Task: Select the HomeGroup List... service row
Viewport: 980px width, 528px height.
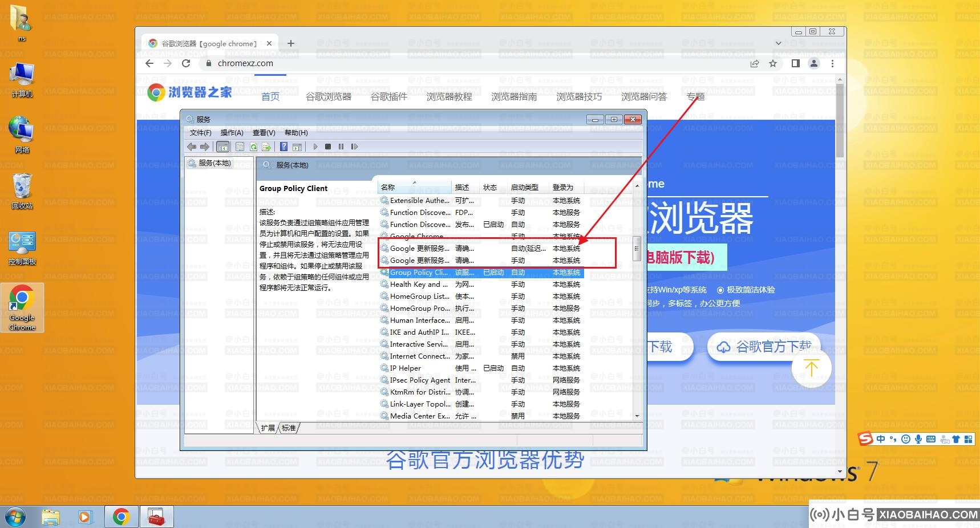Action: point(481,297)
